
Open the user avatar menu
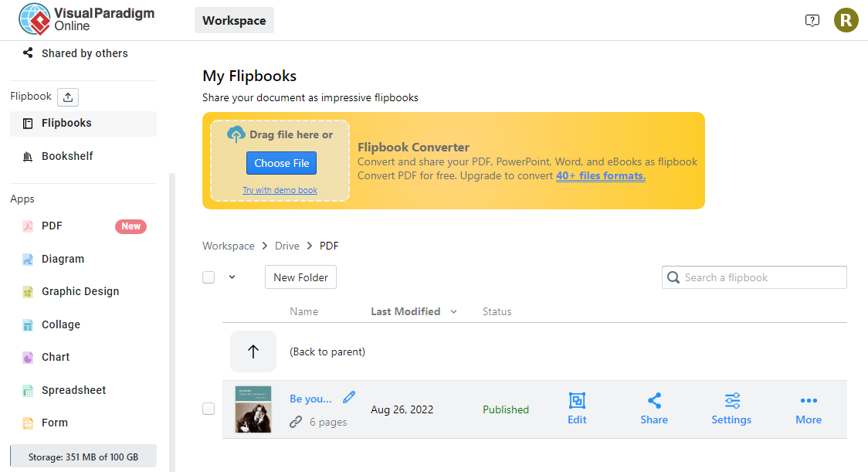[846, 21]
